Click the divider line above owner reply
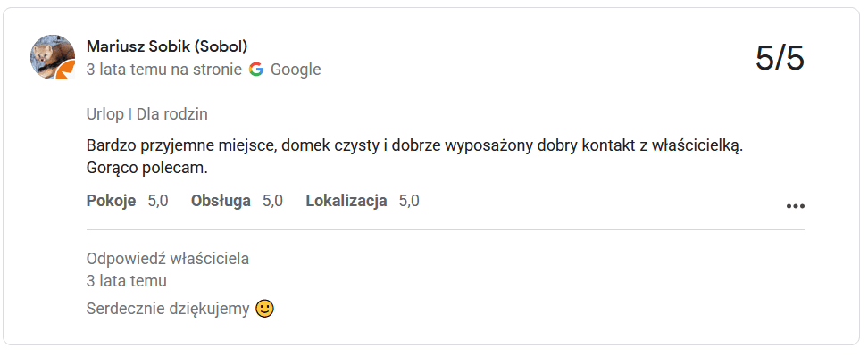This screenshot has width=868, height=356. pyautogui.click(x=446, y=229)
